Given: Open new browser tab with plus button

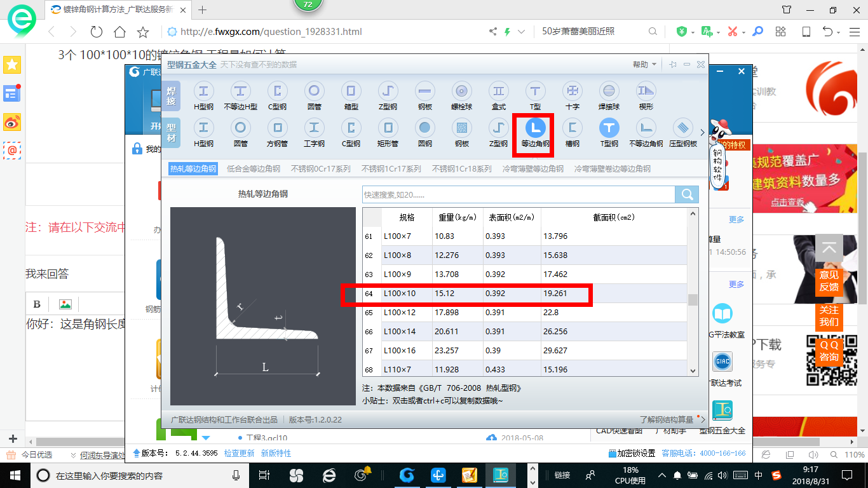Looking at the screenshot, I should tap(203, 10).
